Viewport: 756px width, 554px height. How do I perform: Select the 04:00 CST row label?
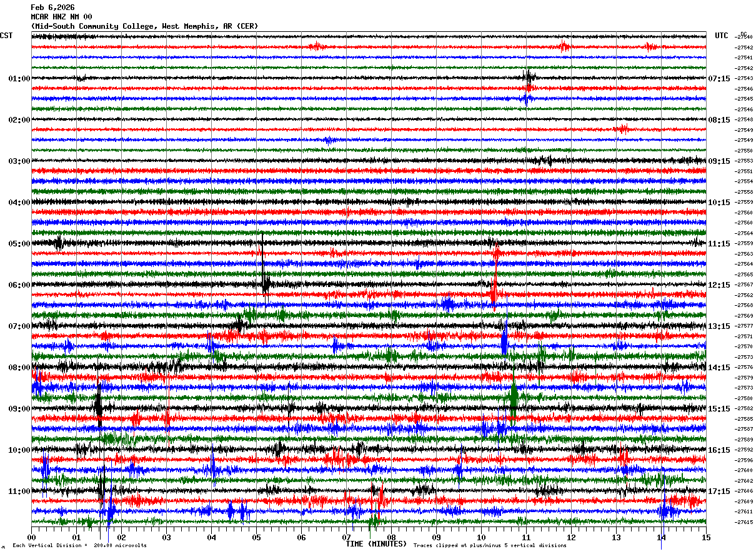tap(19, 203)
